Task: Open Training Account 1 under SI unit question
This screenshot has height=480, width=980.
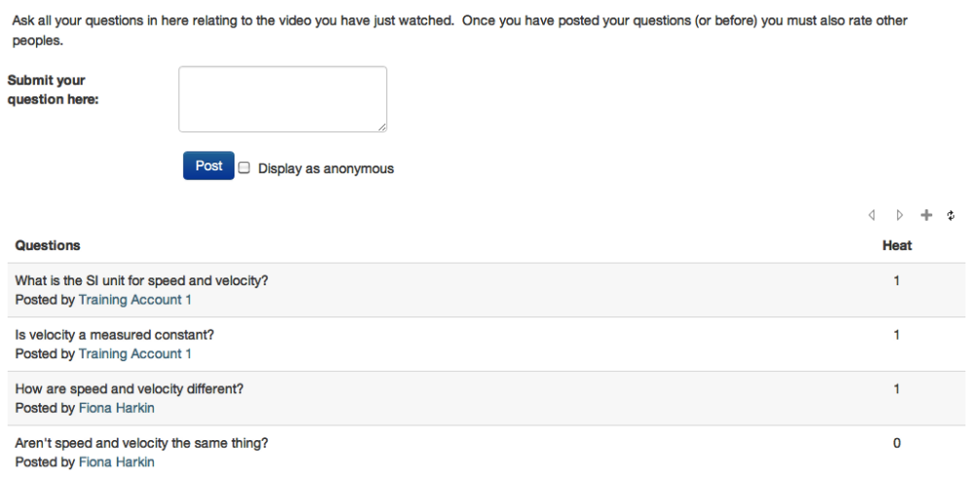Action: 134,300
